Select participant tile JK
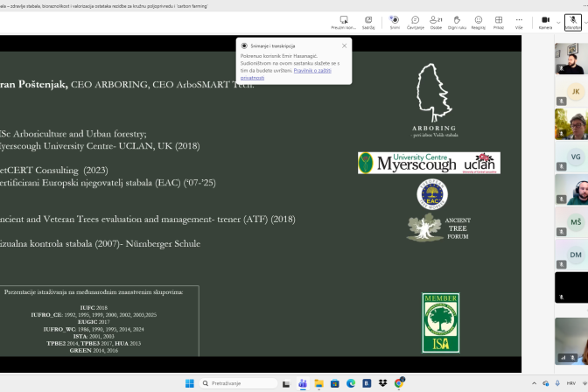The height and width of the screenshot is (392, 588). (571, 92)
